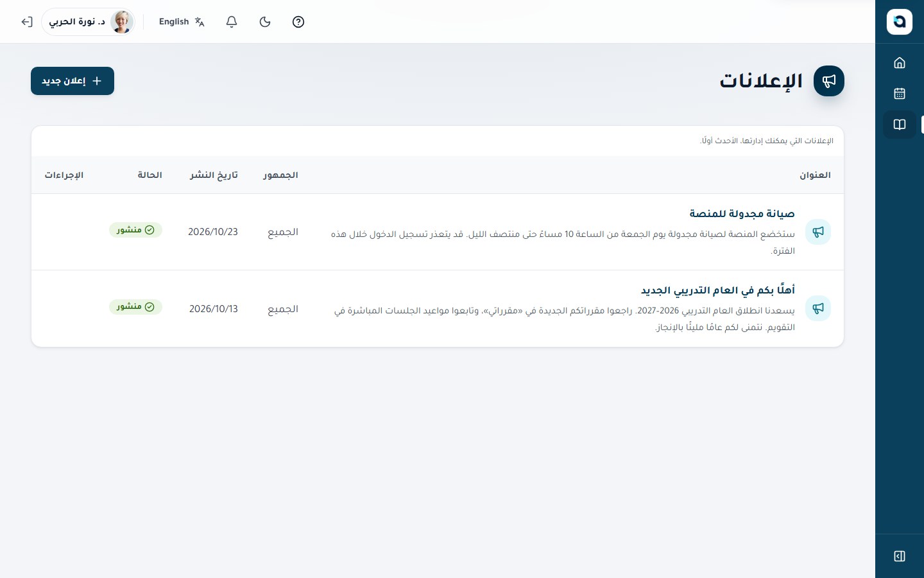Viewport: 924px width, 578px height.
Task: Click megaphone icon for أهلًا بكم announcement
Action: (x=818, y=308)
